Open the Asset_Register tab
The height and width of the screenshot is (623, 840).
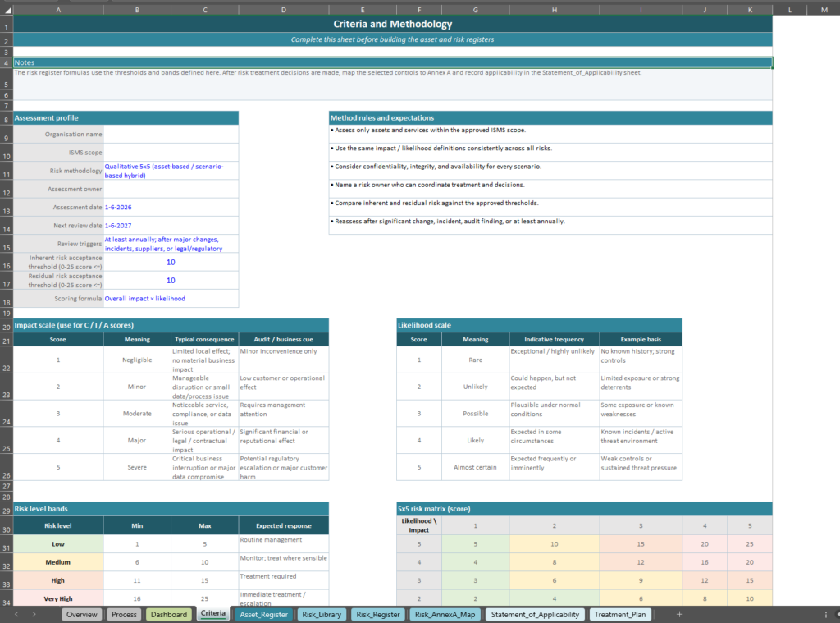coord(262,614)
